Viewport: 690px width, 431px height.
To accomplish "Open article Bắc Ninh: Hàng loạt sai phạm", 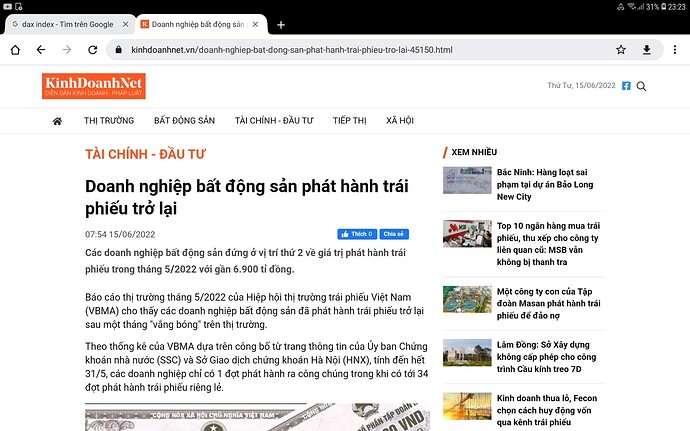I will (x=545, y=184).
